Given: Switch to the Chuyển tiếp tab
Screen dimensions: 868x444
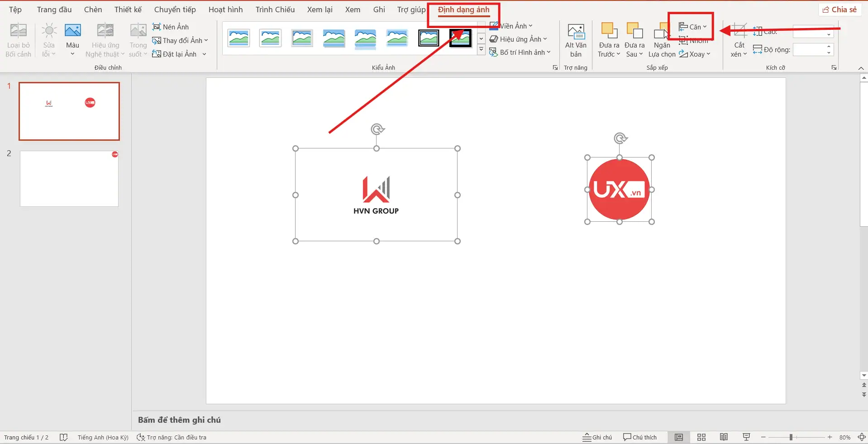Looking at the screenshot, I should click(175, 10).
